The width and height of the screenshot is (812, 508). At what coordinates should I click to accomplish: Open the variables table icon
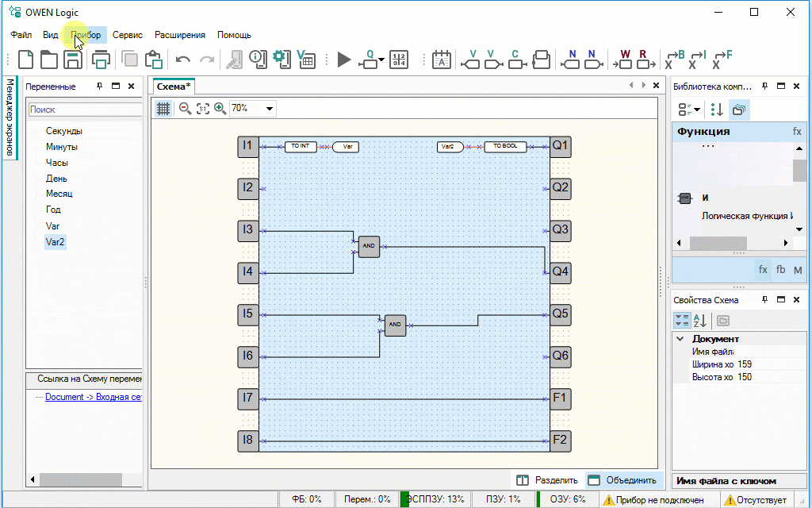pos(305,59)
